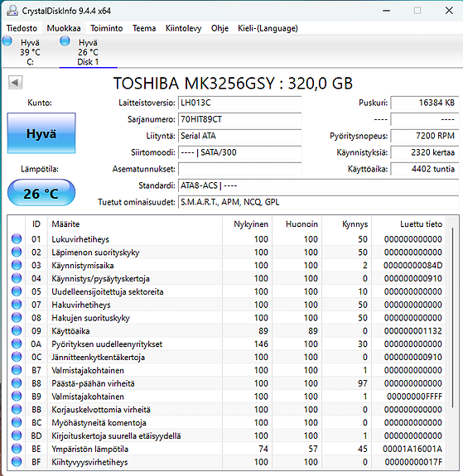This screenshot has height=476, width=463.
Task: Click status orb of attribute BE row
Action: click(x=17, y=449)
